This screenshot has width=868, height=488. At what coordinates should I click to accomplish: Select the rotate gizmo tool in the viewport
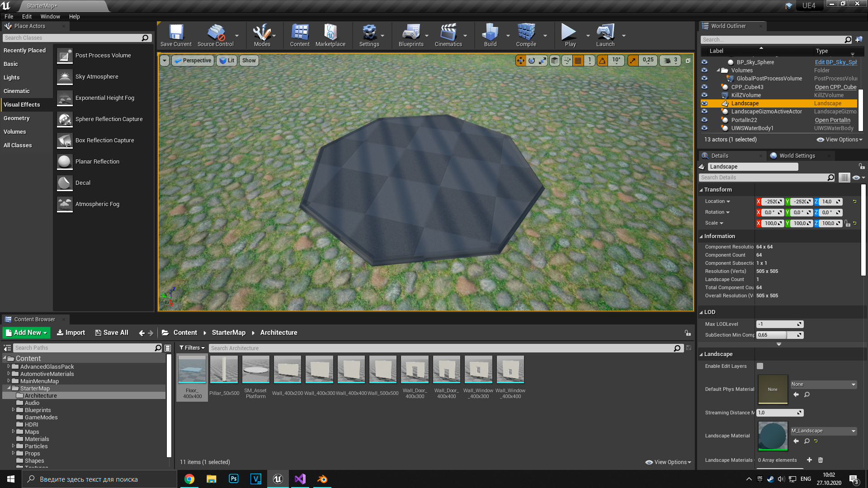[x=532, y=61]
